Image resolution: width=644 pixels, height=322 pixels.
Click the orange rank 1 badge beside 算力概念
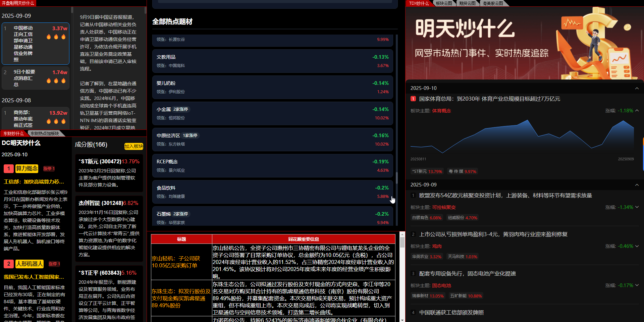point(9,168)
